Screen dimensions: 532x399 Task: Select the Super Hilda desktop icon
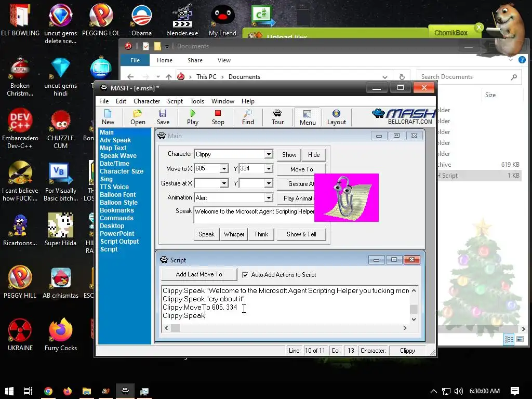60,229
